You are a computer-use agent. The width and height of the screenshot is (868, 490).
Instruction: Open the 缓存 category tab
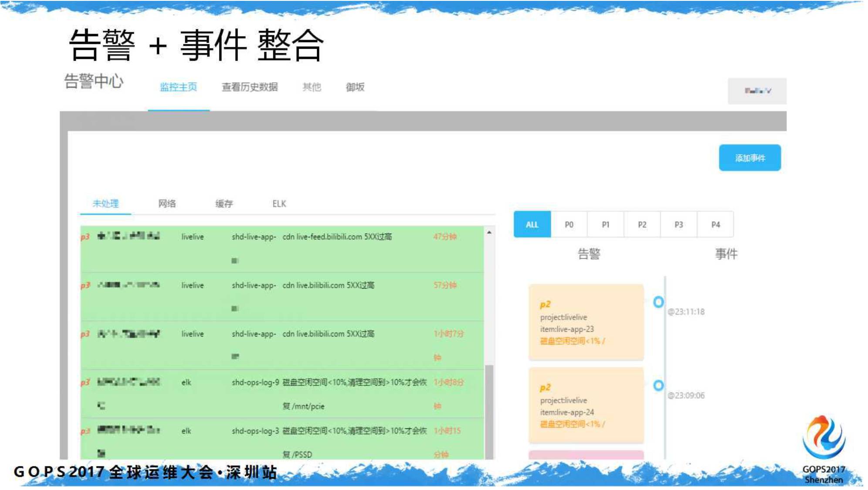[224, 204]
